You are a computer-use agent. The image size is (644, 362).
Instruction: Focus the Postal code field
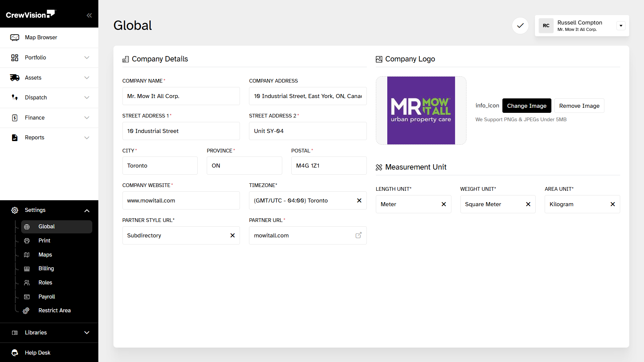[x=329, y=166]
